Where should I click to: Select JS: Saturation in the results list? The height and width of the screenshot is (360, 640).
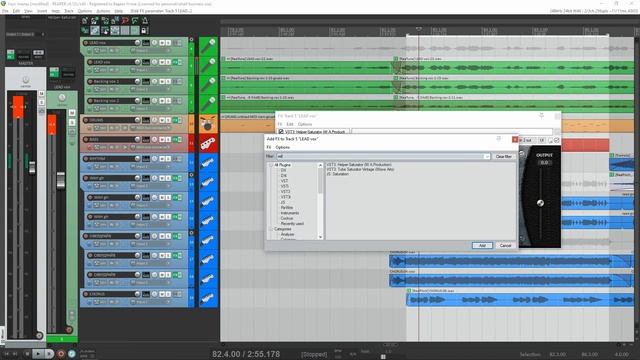(338, 174)
